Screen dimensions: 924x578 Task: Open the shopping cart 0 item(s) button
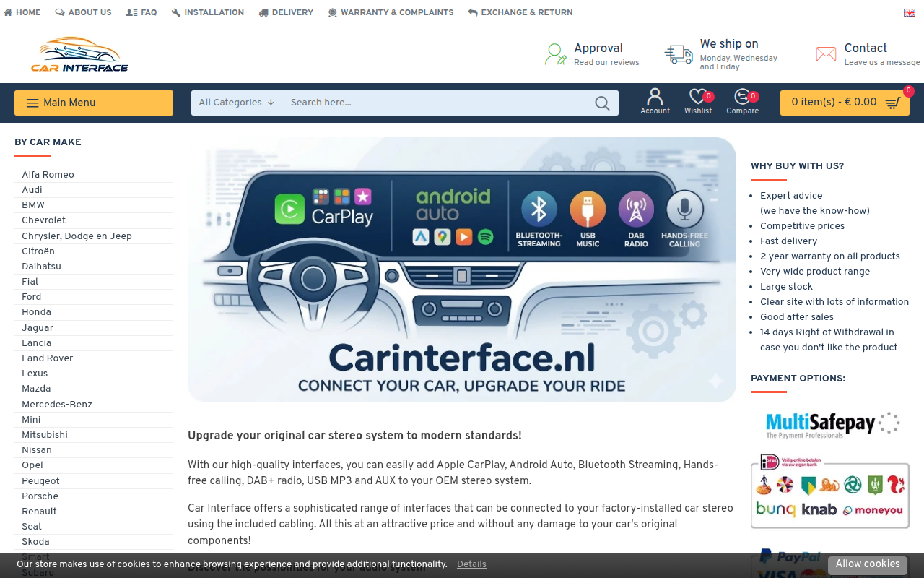click(845, 103)
